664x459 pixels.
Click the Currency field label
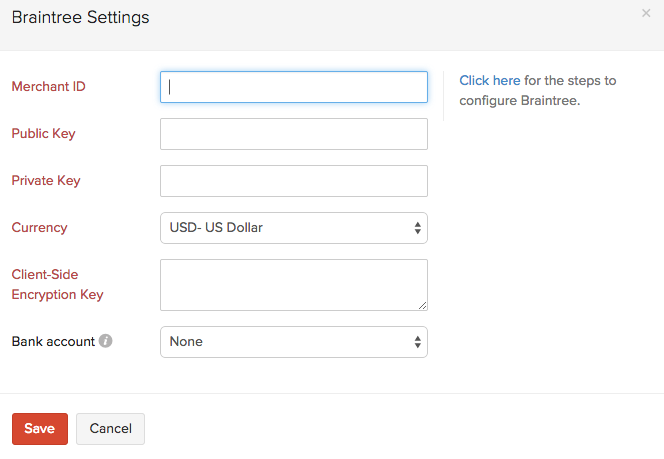tap(39, 228)
